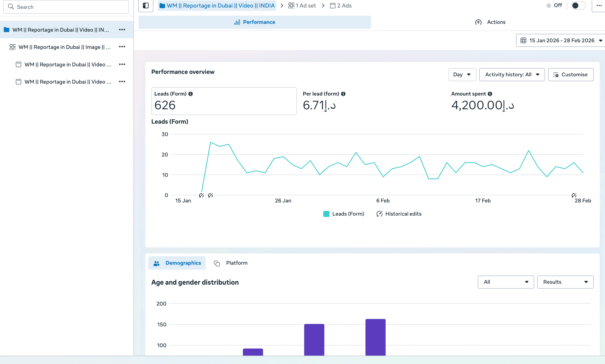Image resolution: width=605 pixels, height=364 pixels.
Task: Click the campaign folder icon in sidebar
Action: tap(7, 30)
